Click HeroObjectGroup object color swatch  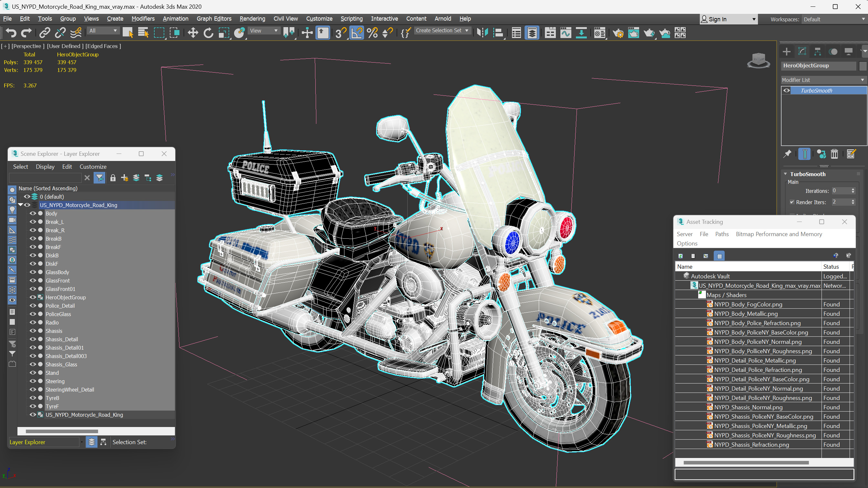tap(863, 66)
